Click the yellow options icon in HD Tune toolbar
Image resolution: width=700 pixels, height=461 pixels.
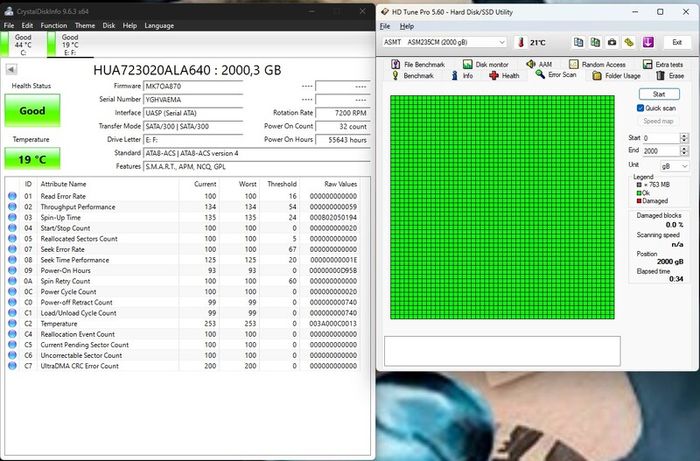629,42
